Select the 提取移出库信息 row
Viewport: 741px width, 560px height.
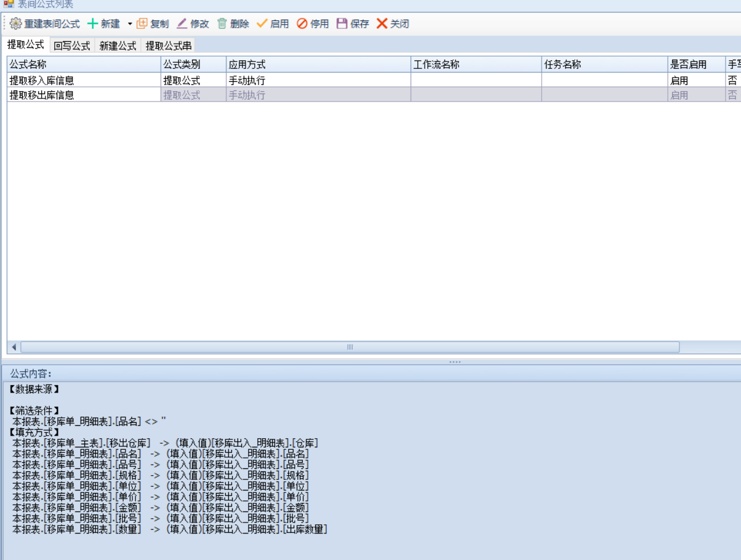42,95
